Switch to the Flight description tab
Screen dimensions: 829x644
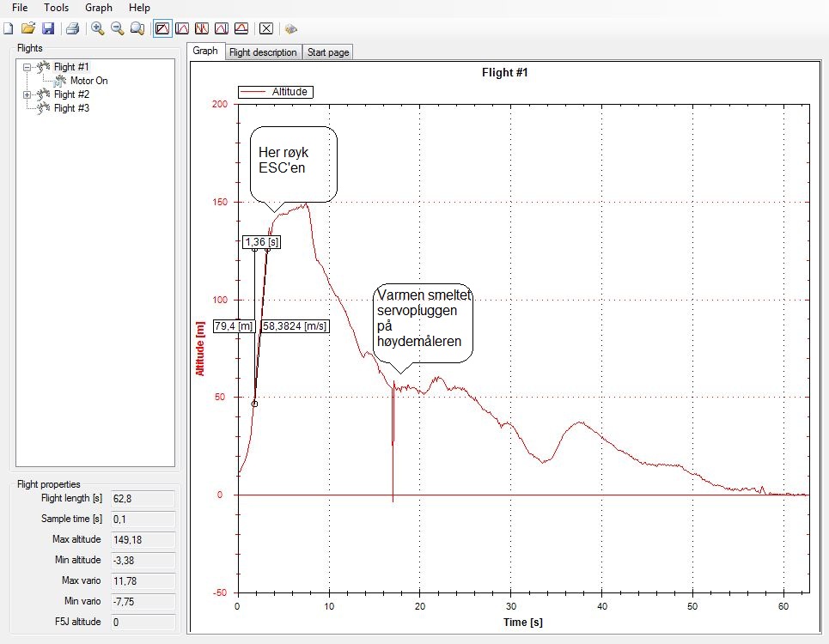[x=263, y=52]
